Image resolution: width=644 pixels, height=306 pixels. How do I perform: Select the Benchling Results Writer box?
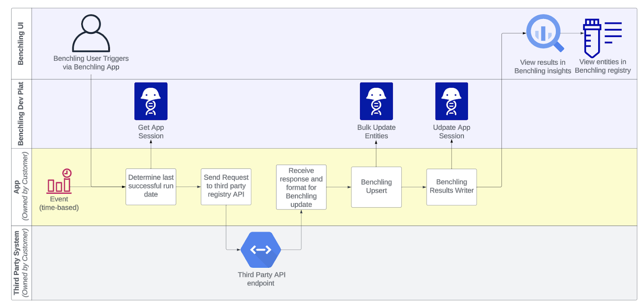click(x=452, y=187)
